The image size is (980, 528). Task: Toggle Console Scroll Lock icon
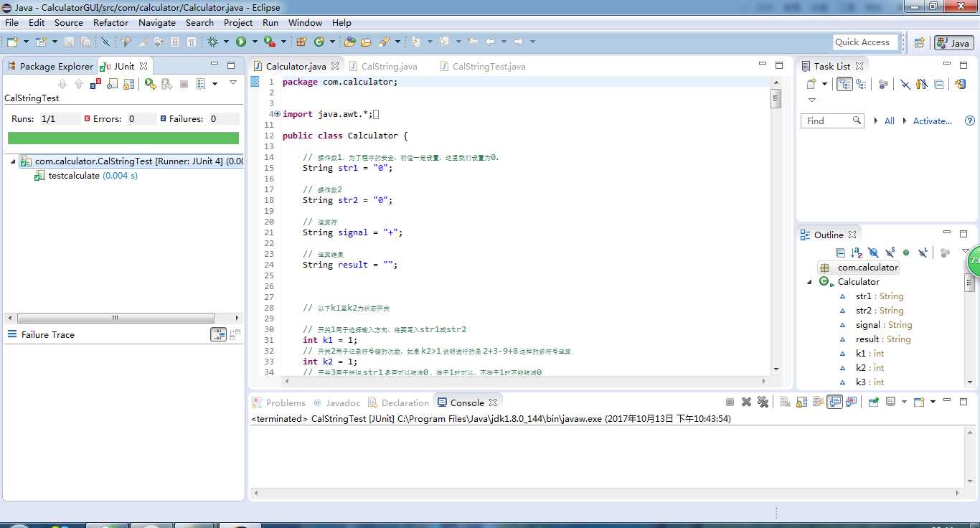[801, 402]
